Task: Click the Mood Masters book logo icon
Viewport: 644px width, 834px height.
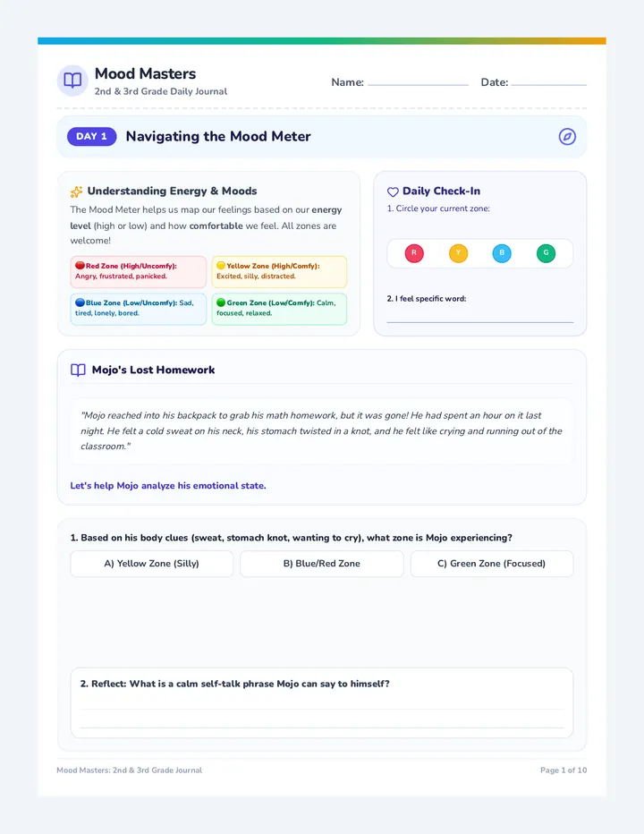Action: [72, 81]
